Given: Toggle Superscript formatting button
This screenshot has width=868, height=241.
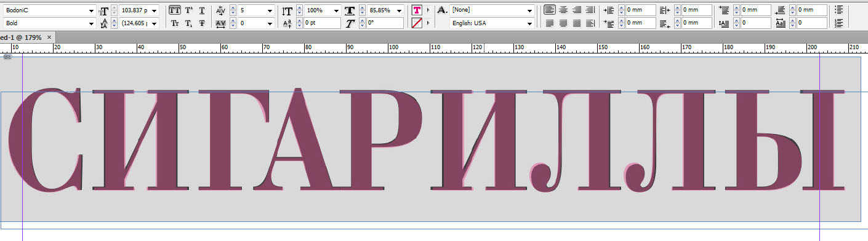Looking at the screenshot, I should pyautogui.click(x=189, y=10).
